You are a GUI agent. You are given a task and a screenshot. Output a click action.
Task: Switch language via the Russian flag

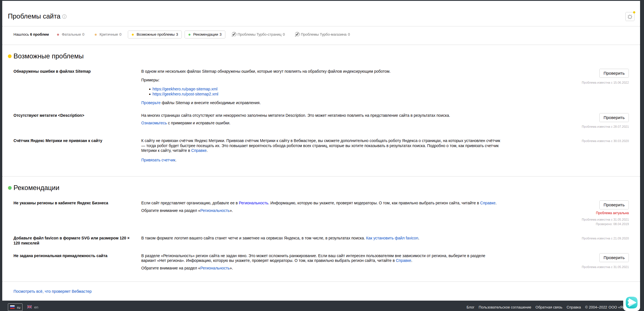13,307
